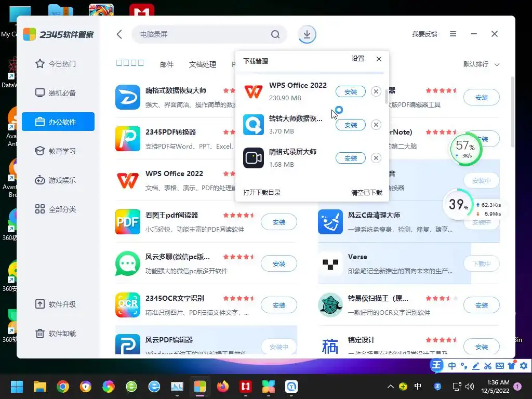The width and height of the screenshot is (532, 399).
Task: Switch to the 文档处理 tab
Action: tap(203, 64)
